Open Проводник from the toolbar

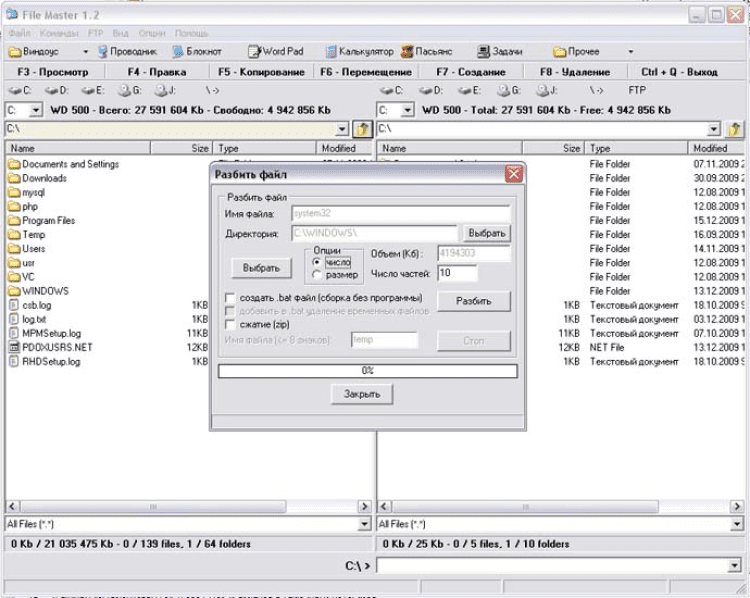click(x=127, y=51)
